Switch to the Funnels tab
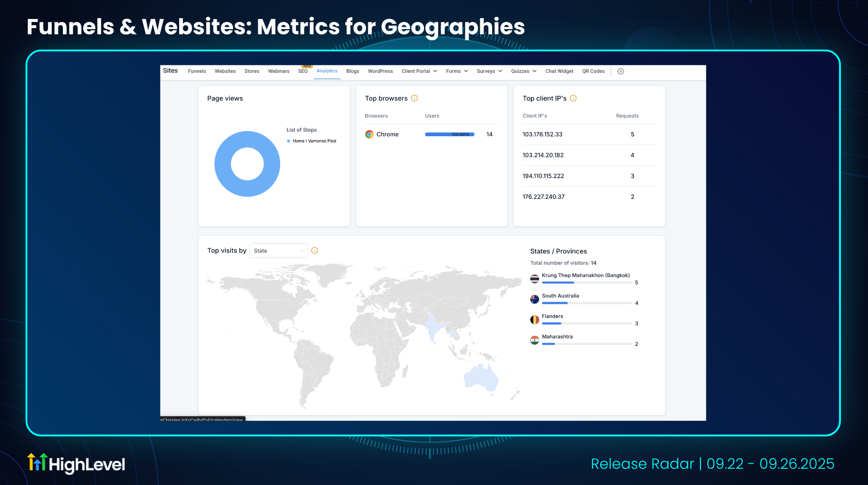Screen dimensions: 868x485 (x=197, y=71)
